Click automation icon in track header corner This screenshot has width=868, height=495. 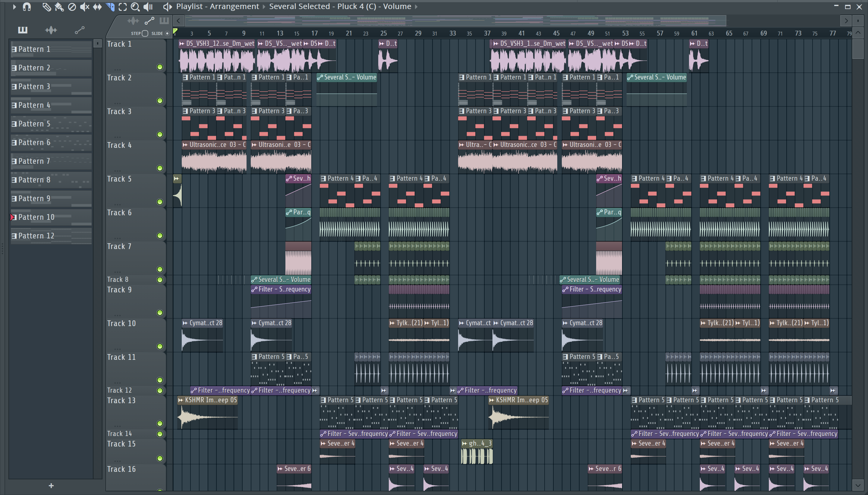[149, 21]
